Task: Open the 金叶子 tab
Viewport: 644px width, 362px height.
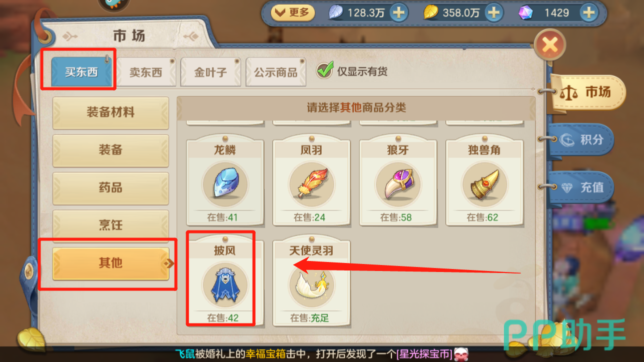Action: click(211, 72)
